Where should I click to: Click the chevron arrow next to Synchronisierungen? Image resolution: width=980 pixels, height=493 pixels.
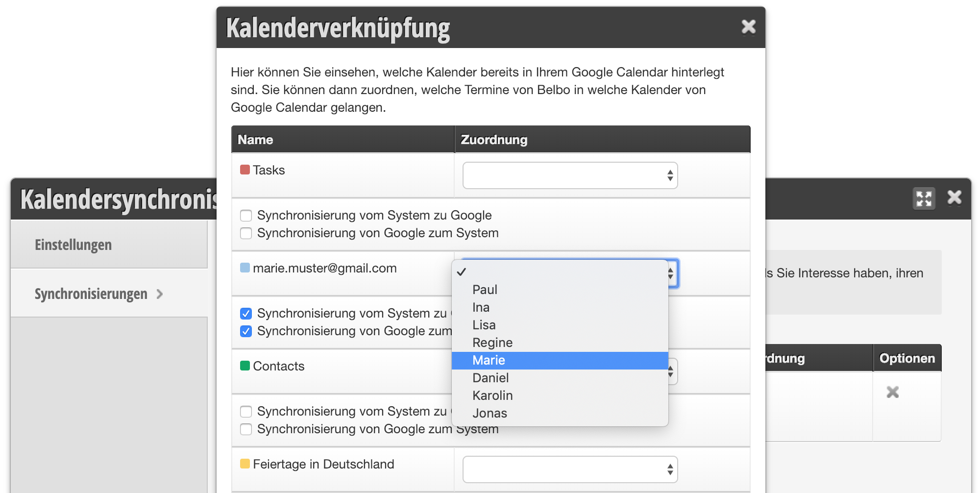pos(160,294)
